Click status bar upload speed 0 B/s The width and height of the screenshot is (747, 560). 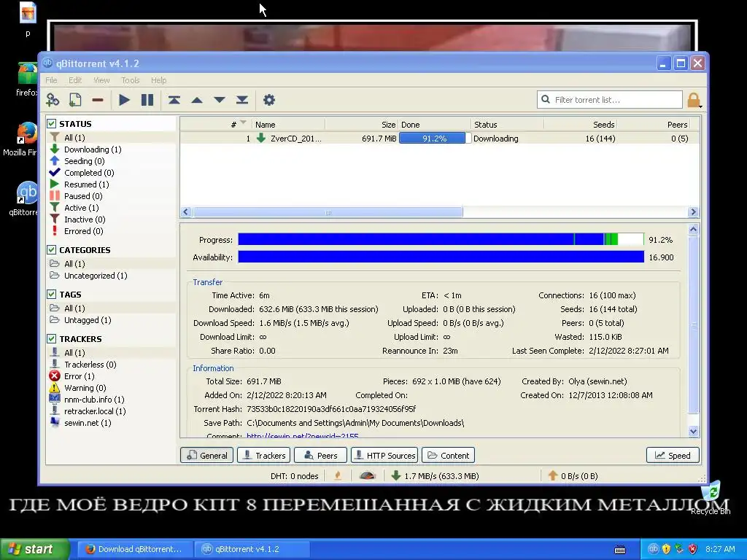[x=573, y=475]
